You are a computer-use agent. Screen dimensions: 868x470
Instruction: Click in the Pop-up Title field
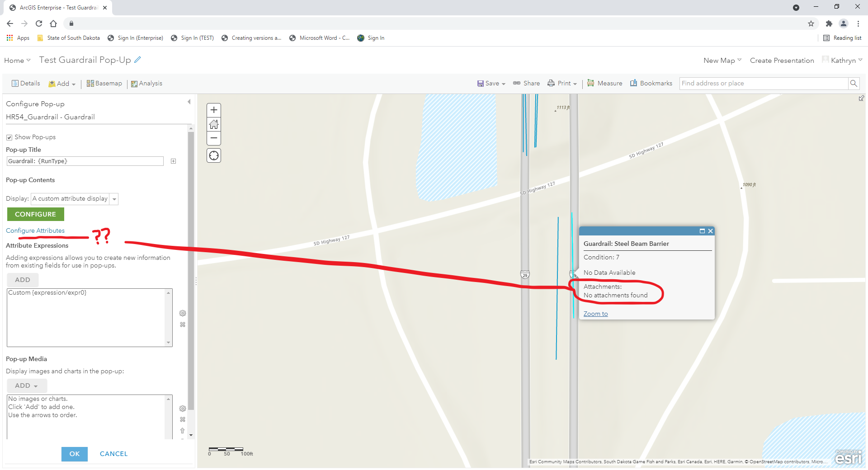pos(85,161)
